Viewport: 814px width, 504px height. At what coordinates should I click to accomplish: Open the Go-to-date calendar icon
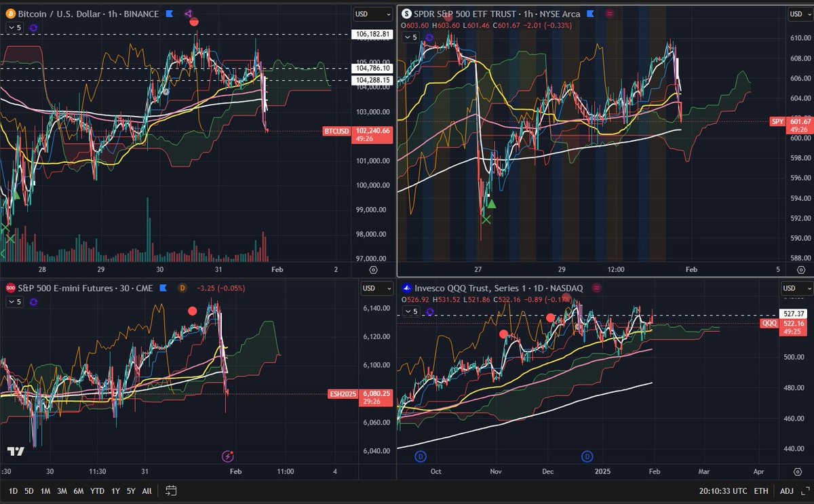(171, 490)
